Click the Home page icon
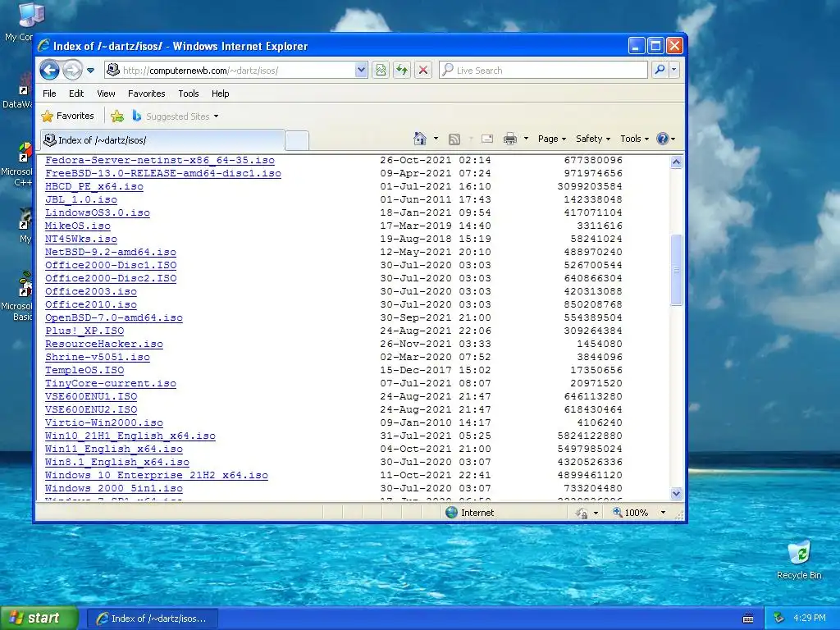This screenshot has width=840, height=630. point(420,139)
